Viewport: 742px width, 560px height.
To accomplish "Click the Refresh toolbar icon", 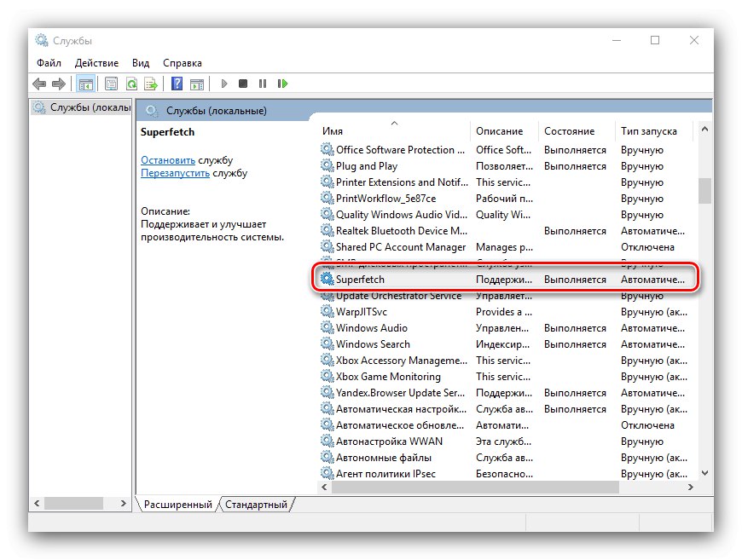I will tap(131, 84).
